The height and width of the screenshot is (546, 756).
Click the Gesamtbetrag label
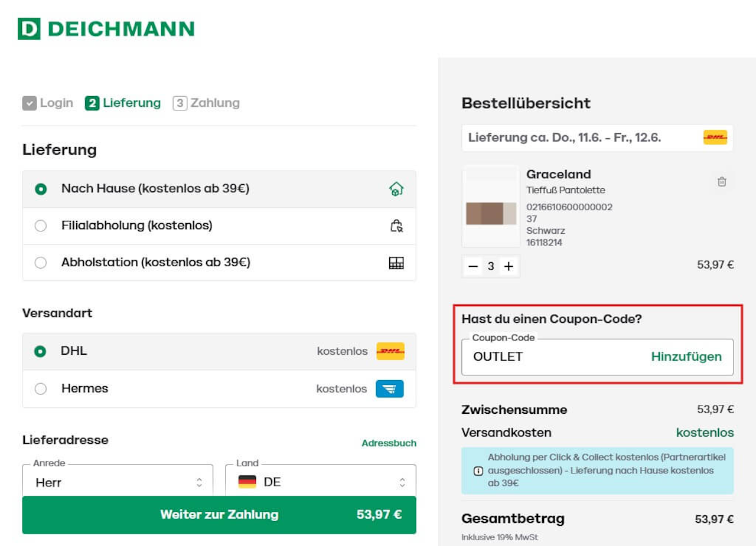pos(513,519)
